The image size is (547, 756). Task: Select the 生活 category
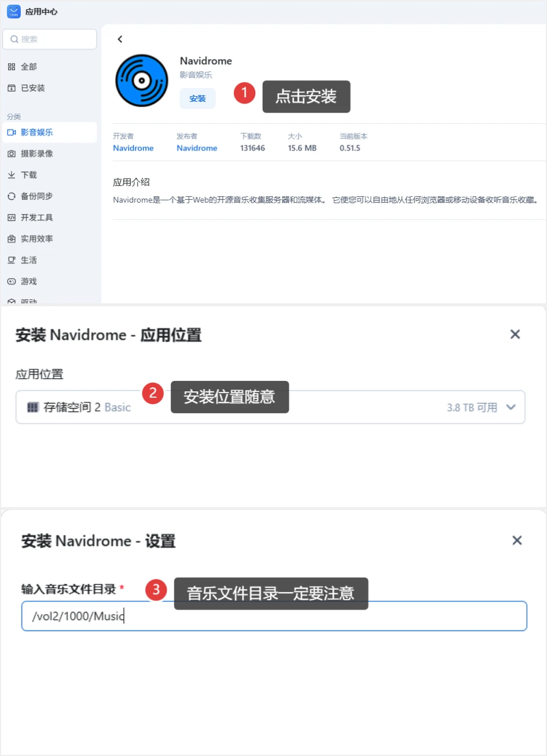coord(50,260)
